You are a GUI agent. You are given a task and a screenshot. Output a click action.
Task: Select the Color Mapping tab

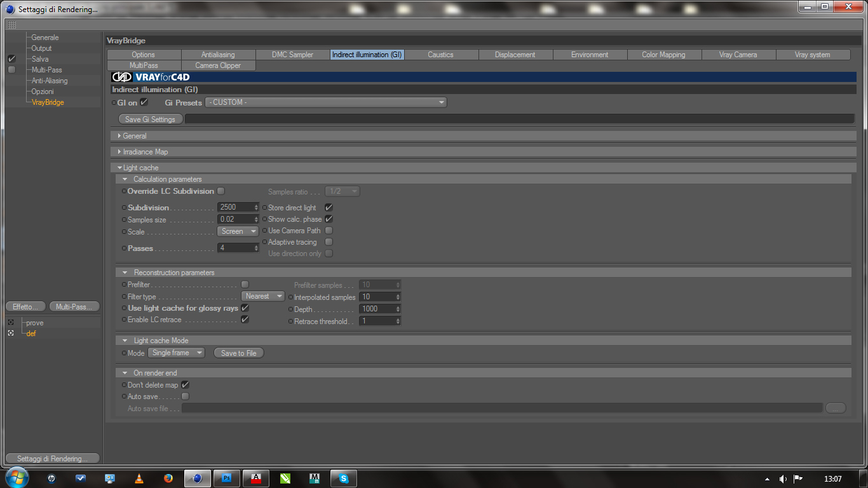[x=663, y=55]
